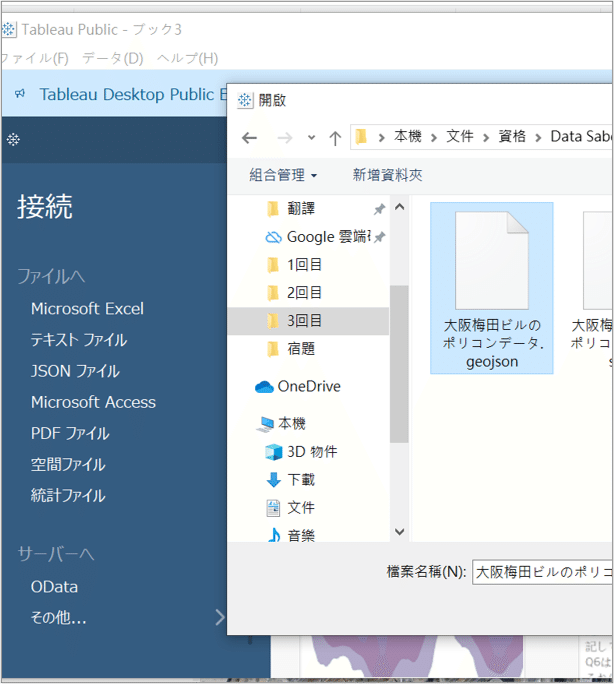Open the 組合管理 dropdown menu
The height and width of the screenshot is (684, 614).
pyautogui.click(x=283, y=175)
